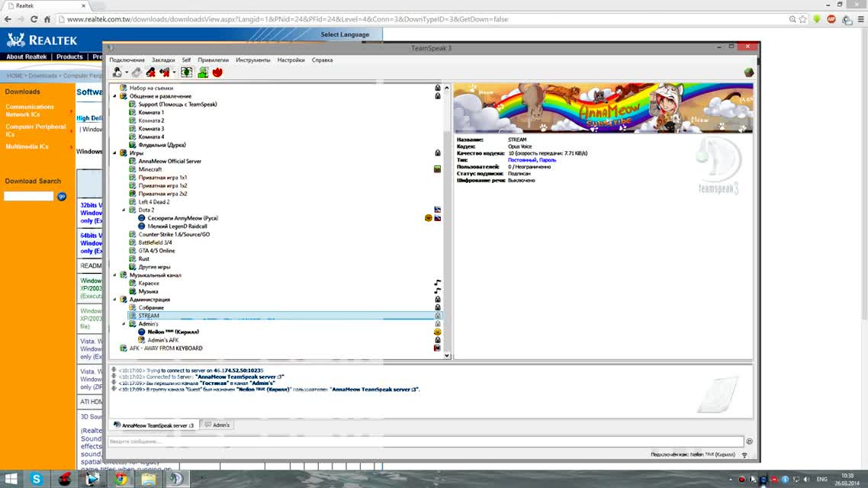Collapse the Игры channel group

click(115, 153)
